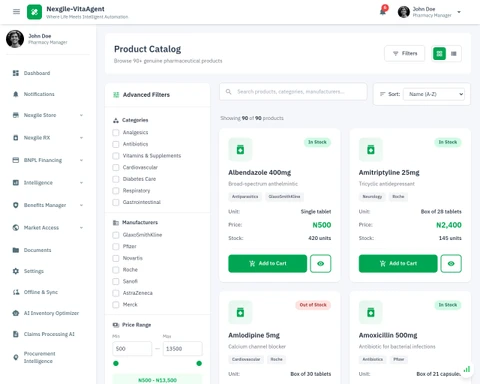Click the Notifications bell in sidebar
The image size is (480, 384).
tap(16, 94)
